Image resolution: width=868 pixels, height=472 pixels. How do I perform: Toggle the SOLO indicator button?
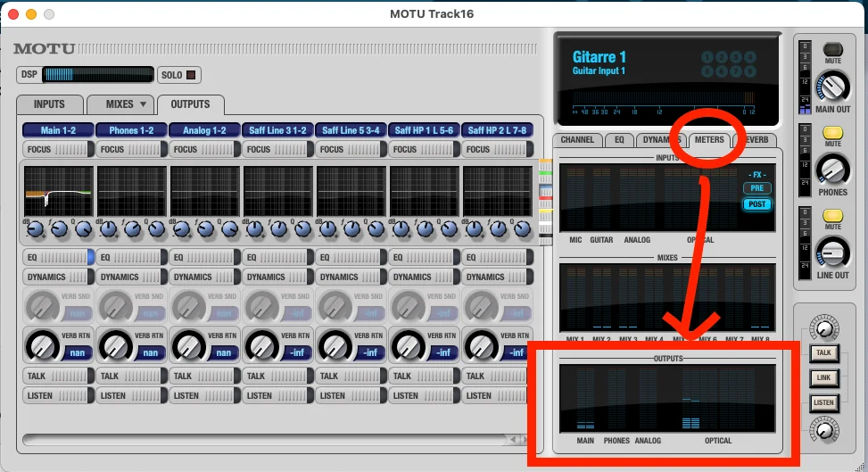(x=191, y=75)
